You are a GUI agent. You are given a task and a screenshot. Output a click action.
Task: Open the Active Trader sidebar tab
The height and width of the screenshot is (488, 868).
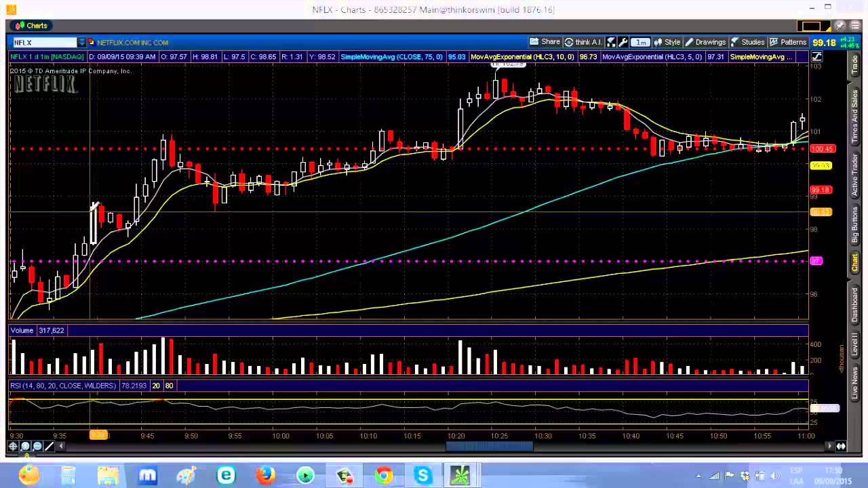point(854,175)
